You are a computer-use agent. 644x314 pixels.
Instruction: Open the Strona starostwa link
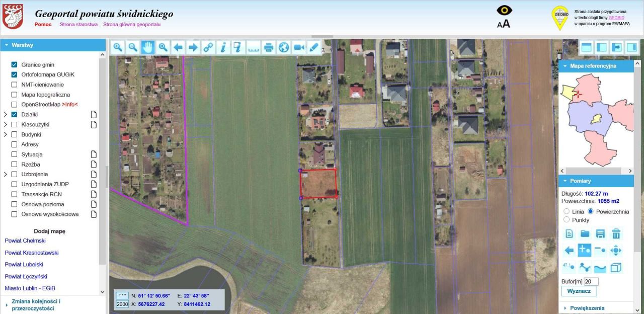tap(78, 24)
